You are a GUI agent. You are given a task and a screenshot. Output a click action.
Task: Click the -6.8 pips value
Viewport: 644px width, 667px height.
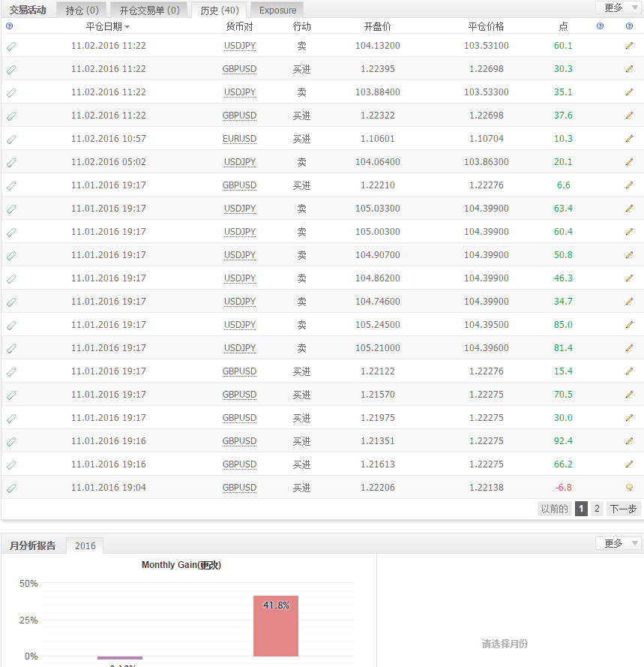click(564, 488)
